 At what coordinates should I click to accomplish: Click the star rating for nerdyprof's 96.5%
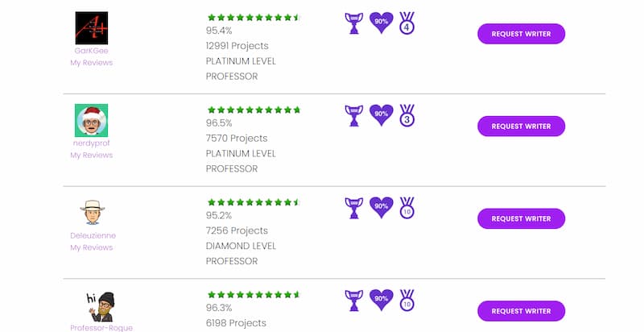[x=254, y=110]
